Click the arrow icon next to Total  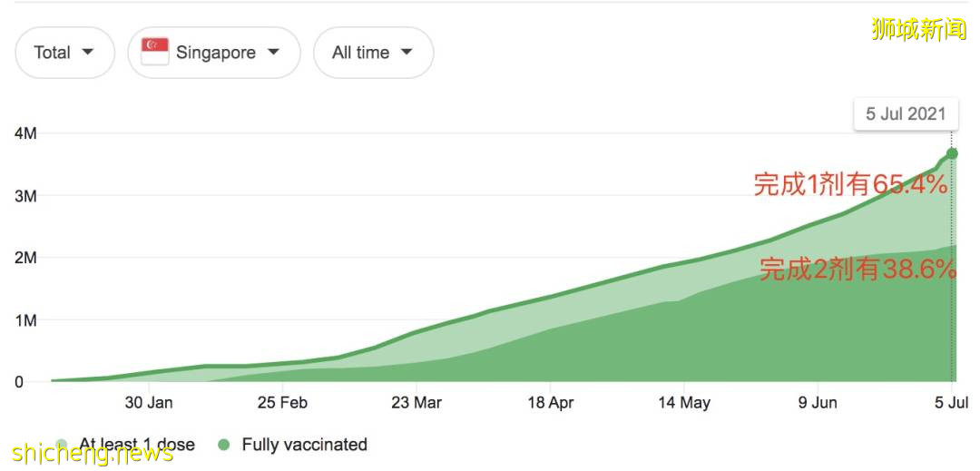[x=88, y=52]
